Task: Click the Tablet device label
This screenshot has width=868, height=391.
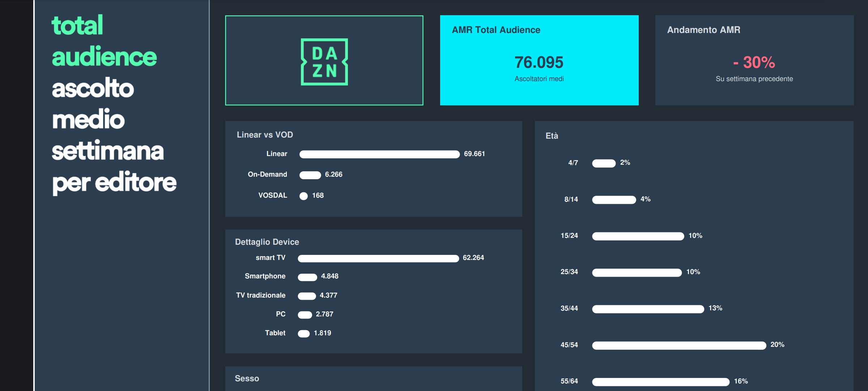Action: pos(275,333)
